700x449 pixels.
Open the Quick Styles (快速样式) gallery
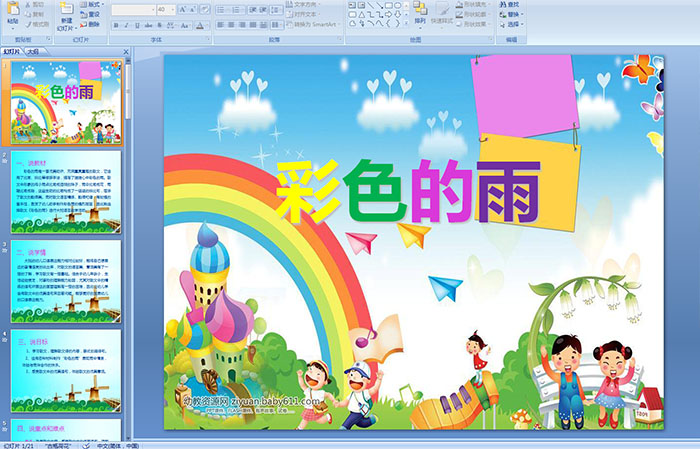click(442, 13)
